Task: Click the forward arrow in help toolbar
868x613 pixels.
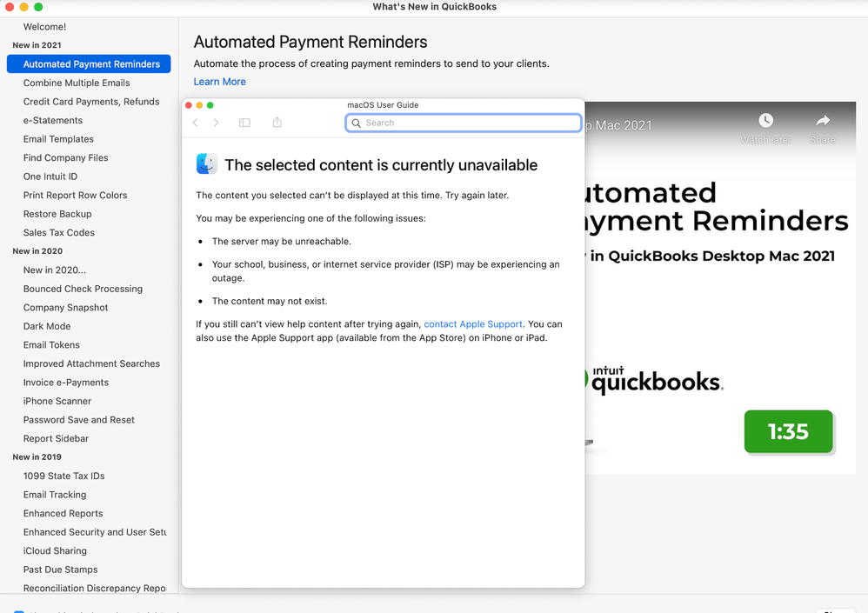Action: click(217, 123)
